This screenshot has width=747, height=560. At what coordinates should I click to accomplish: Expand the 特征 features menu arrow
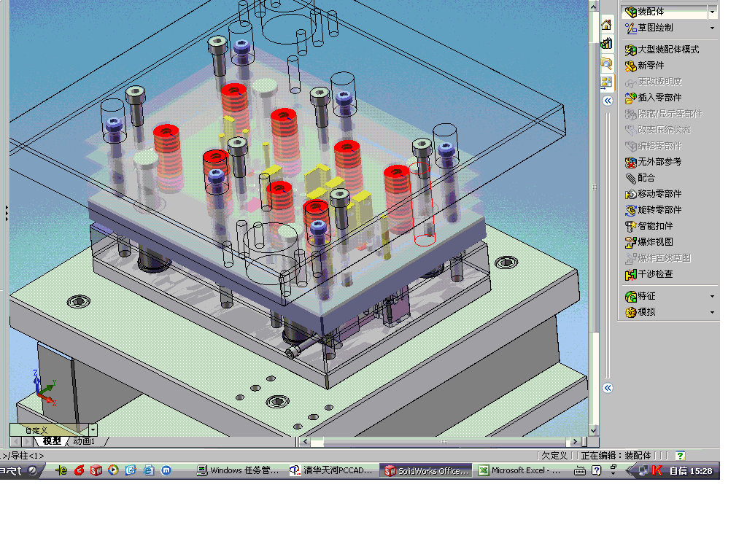[712, 296]
